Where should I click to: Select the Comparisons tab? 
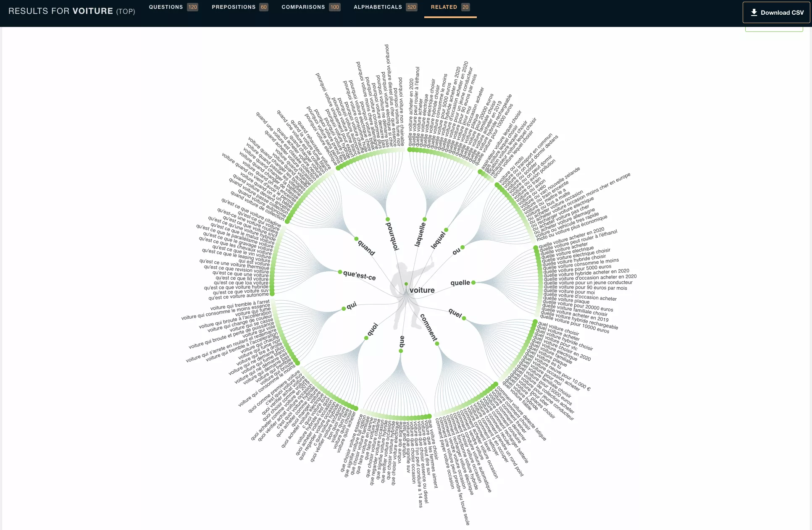pos(303,7)
